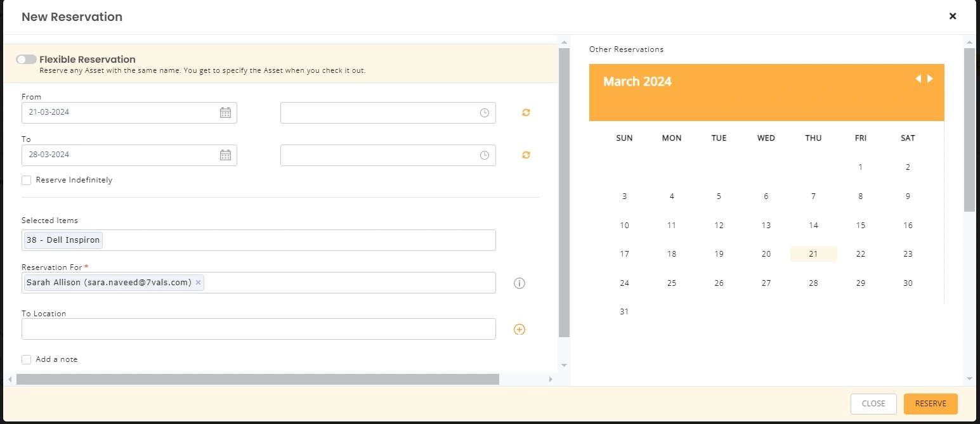Enable the Flexible Reservation toggle
The height and width of the screenshot is (424, 980).
pyautogui.click(x=26, y=59)
